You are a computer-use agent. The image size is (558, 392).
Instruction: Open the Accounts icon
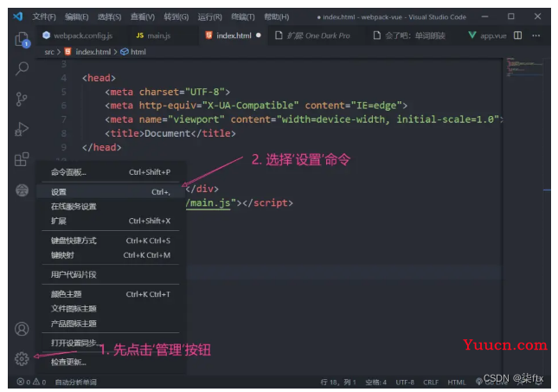pos(22,329)
